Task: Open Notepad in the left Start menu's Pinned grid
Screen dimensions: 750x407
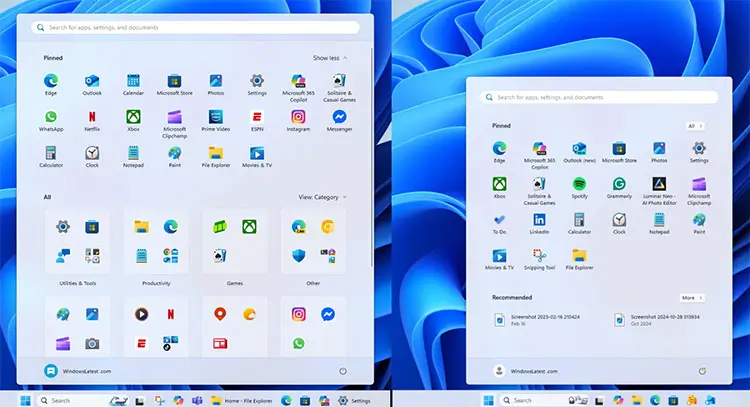Action: point(133,156)
